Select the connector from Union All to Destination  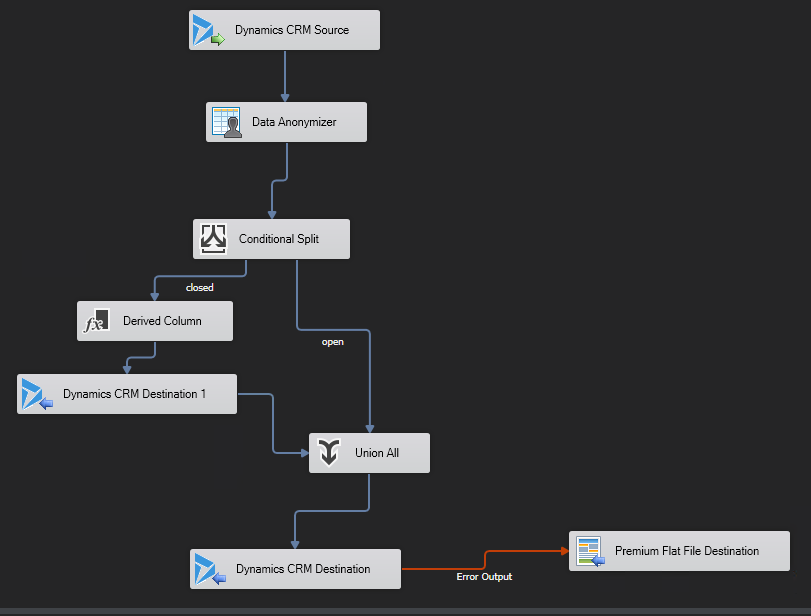(x=332, y=511)
